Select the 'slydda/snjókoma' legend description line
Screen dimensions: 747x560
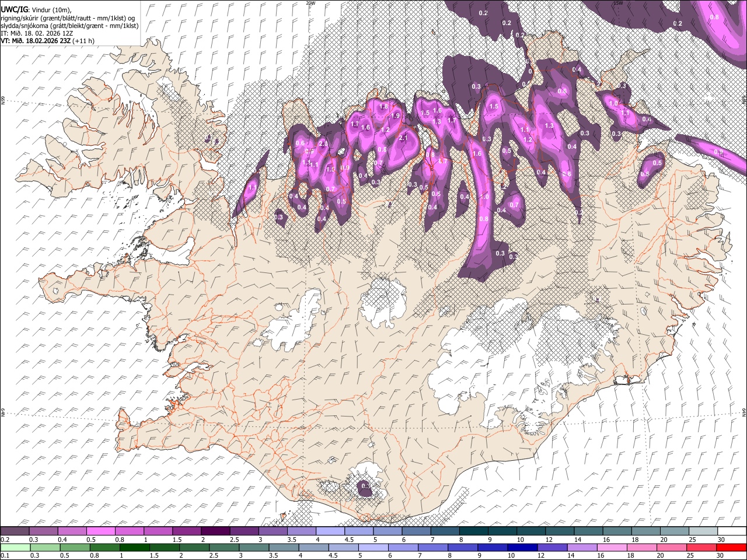[x=69, y=26]
